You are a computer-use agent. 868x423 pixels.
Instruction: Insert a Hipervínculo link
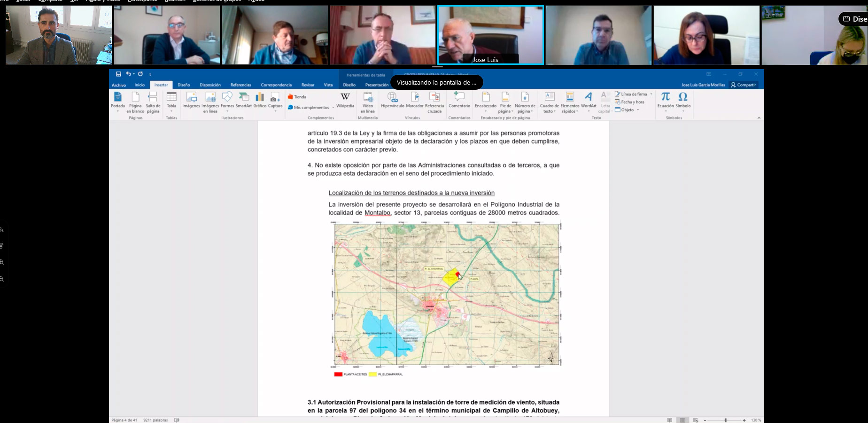point(392,100)
